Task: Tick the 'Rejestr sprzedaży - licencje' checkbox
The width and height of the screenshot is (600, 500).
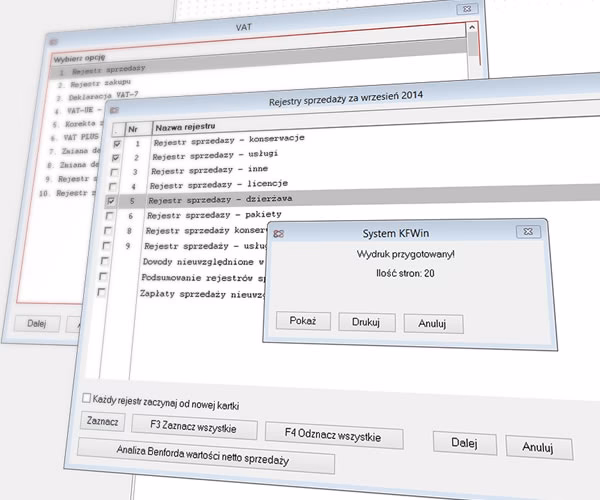Action: pos(113,186)
